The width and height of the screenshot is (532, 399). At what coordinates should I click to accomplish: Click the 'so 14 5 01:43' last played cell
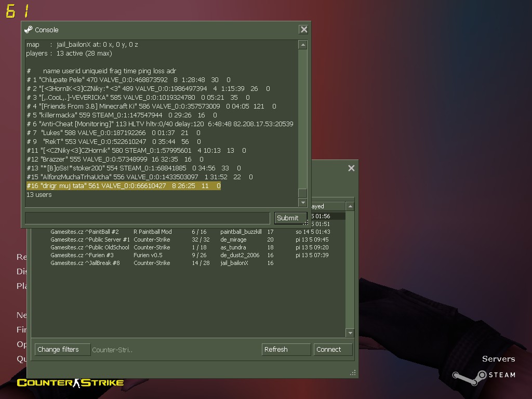tap(313, 232)
